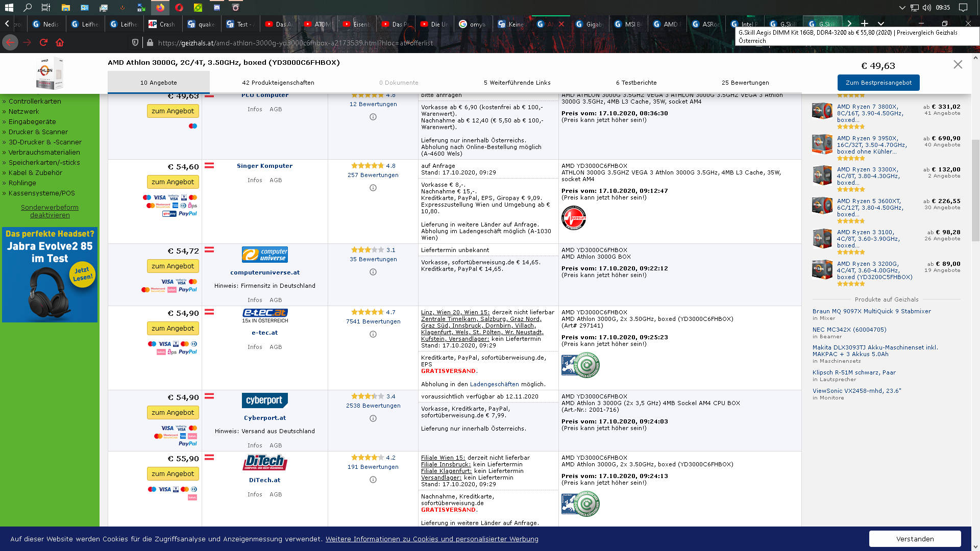Open Windows search from taskbar
Viewport: 980px width, 551px height.
click(x=28, y=8)
